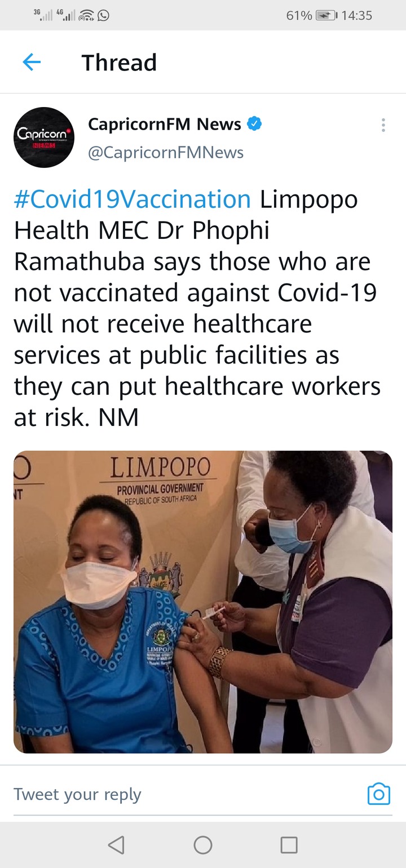Open CapricornFM News profile picture
Screen dimensions: 406x868
point(44,137)
